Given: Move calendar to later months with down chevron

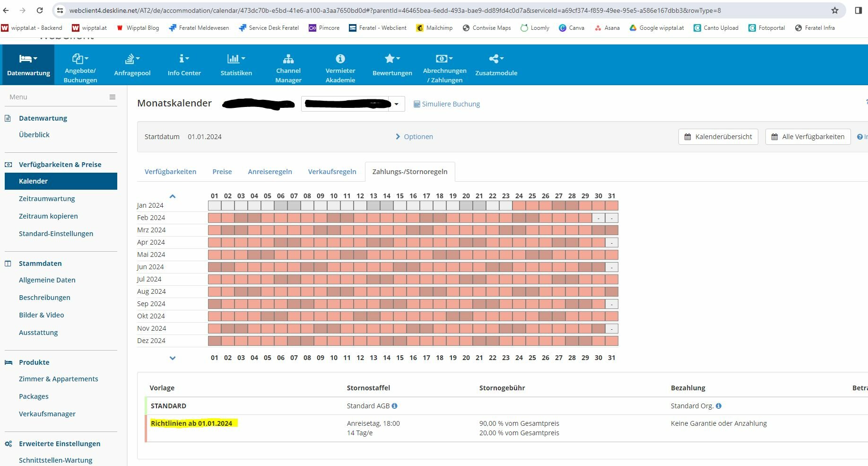Looking at the screenshot, I should point(173,358).
